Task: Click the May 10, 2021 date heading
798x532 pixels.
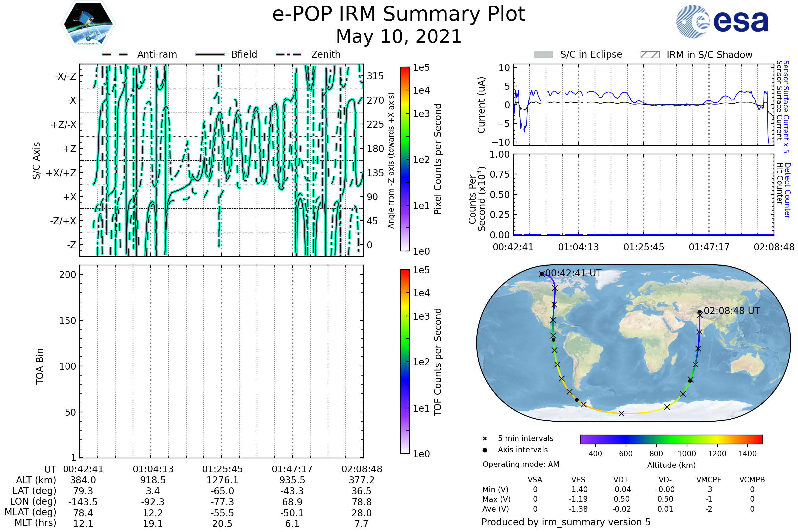Action: [x=399, y=37]
